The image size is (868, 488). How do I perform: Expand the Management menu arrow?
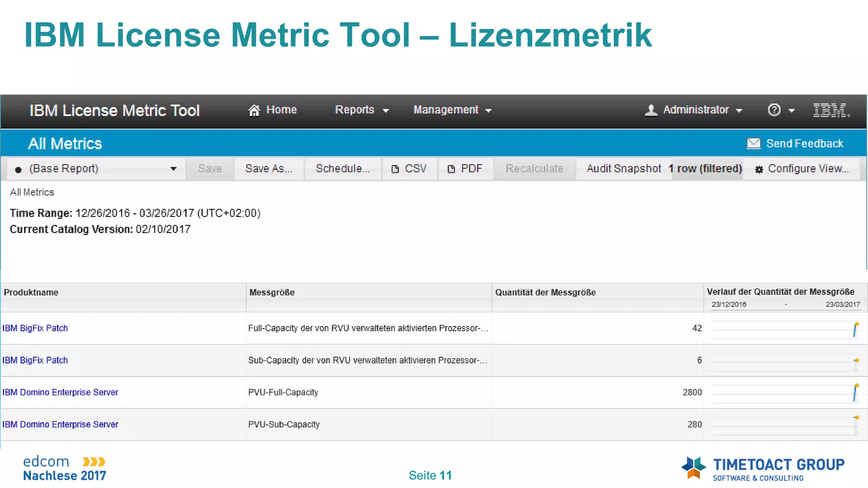488,111
